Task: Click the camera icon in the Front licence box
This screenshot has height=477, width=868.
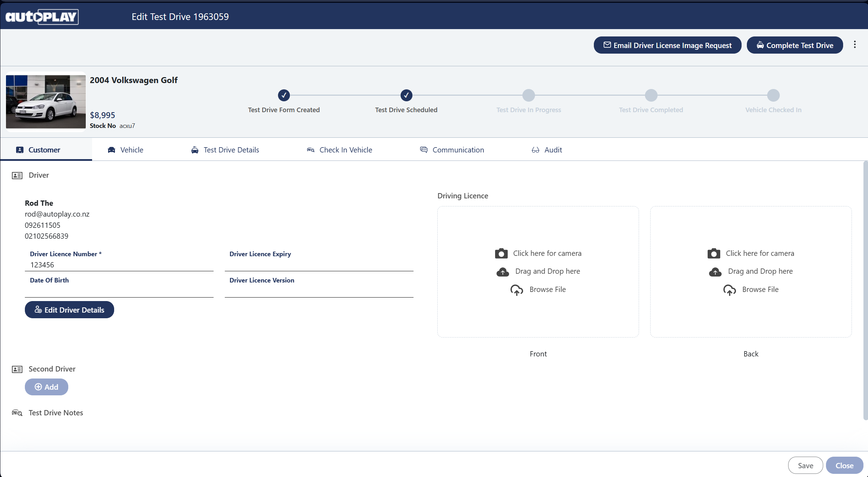Action: 501,253
